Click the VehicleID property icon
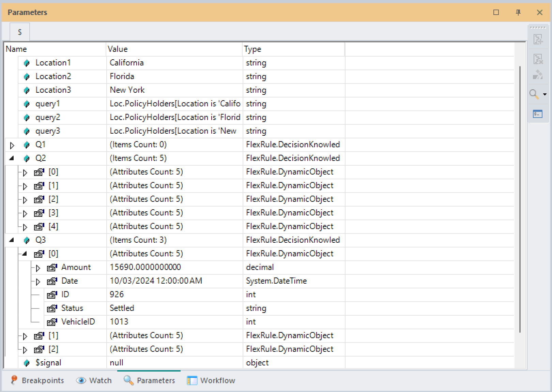 [52, 322]
